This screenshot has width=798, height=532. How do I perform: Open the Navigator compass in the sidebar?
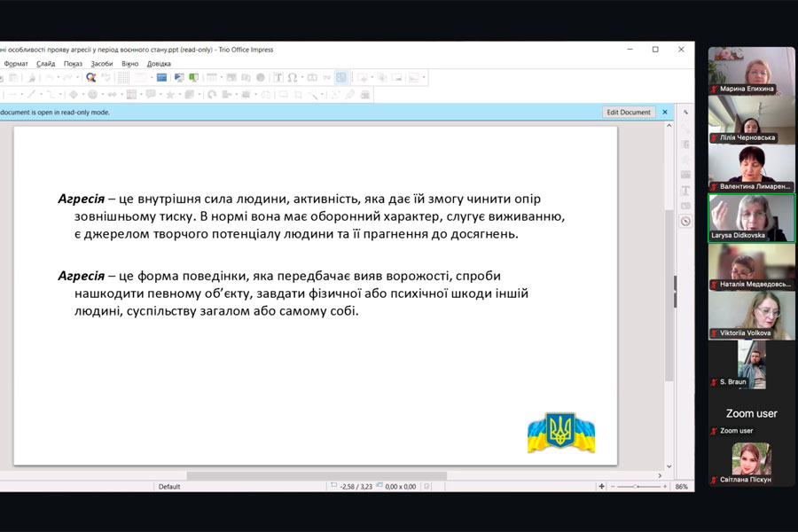[x=685, y=222]
